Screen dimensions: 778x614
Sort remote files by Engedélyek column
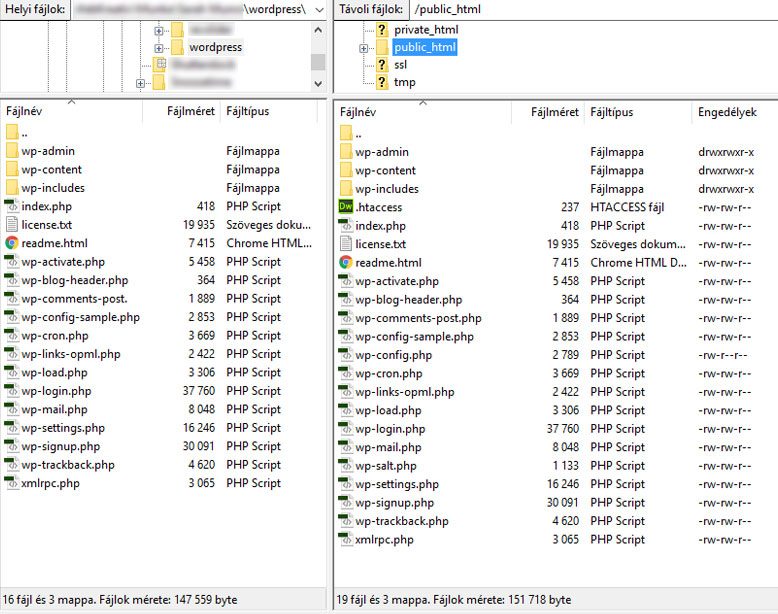coord(733,112)
